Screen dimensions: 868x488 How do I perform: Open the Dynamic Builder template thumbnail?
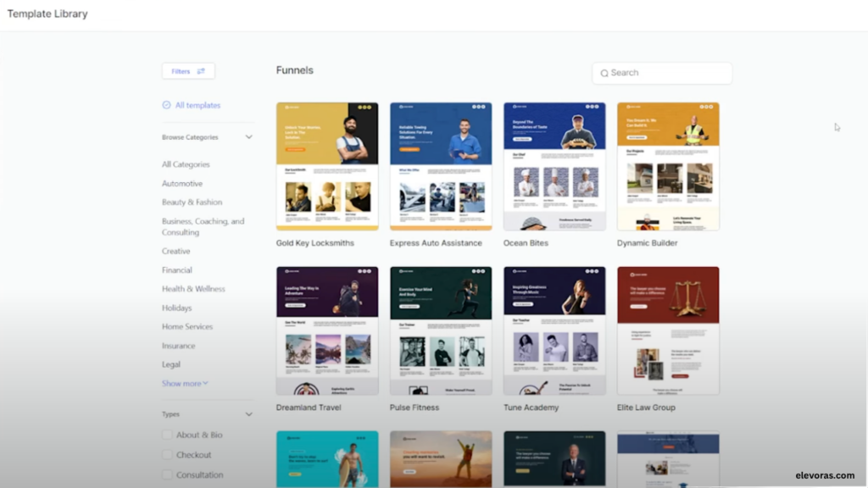(668, 166)
